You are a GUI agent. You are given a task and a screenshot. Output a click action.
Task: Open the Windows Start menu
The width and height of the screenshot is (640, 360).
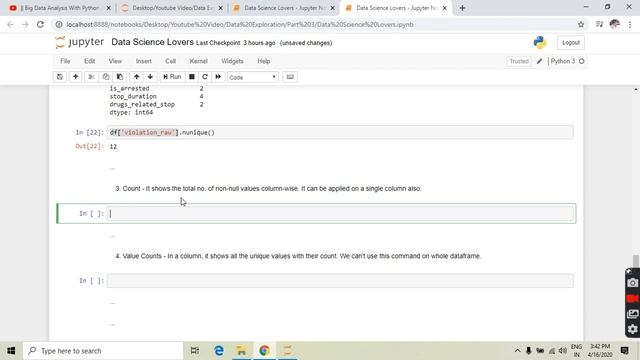pyautogui.click(x=11, y=351)
